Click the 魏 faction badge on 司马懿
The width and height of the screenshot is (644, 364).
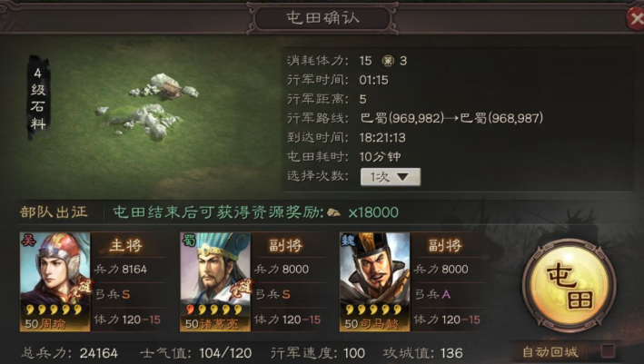pyautogui.click(x=348, y=241)
